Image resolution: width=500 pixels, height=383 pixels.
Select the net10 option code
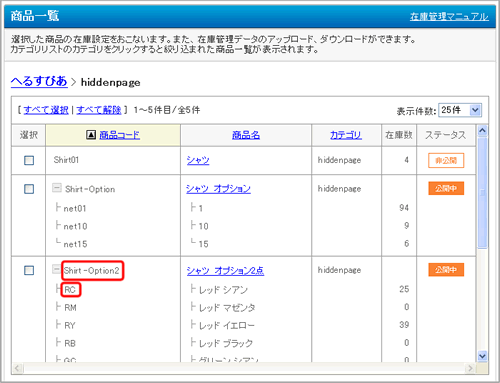point(75,226)
